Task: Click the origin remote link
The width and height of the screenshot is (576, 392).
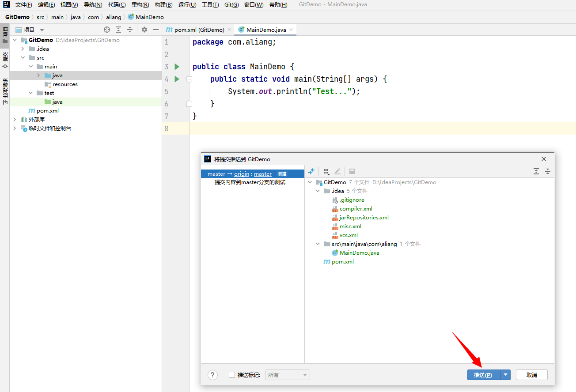Action: 242,174
